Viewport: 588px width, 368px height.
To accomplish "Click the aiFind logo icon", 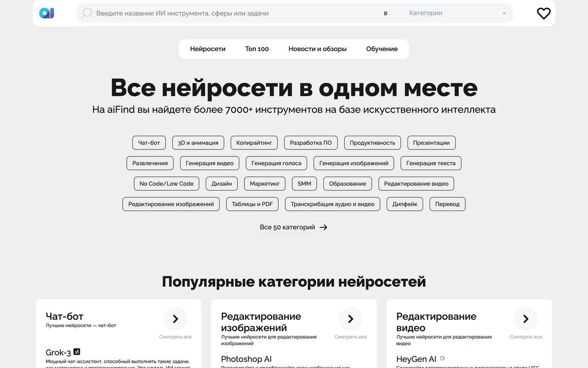I will (46, 13).
